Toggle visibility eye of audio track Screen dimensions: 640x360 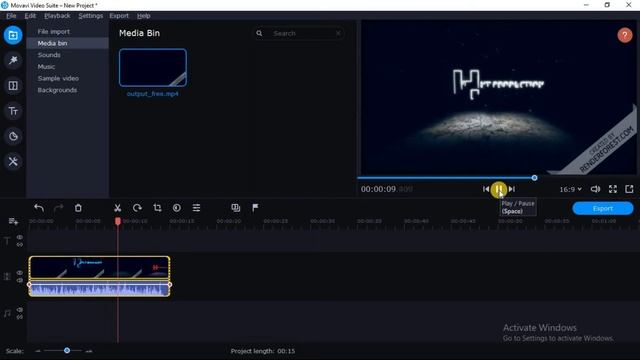click(x=20, y=310)
